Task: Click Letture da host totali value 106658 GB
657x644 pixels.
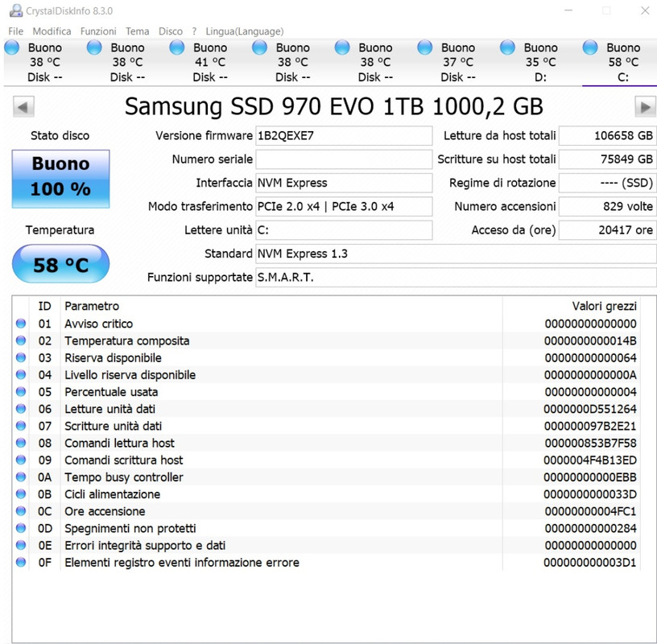Action: click(608, 136)
